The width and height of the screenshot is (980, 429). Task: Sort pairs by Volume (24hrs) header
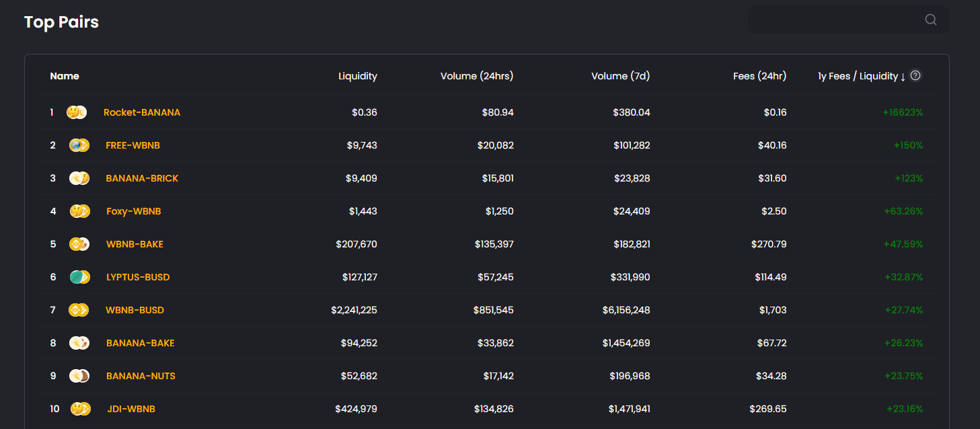point(477,76)
